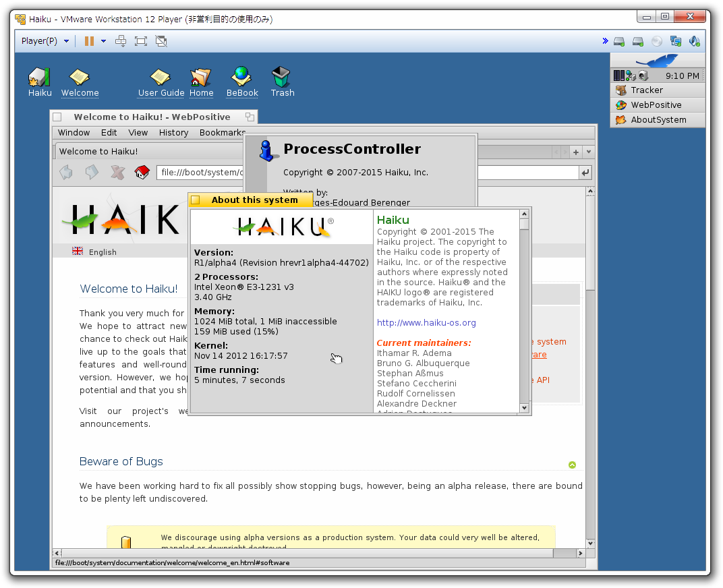The width and height of the screenshot is (723, 588).
Task: Expand the pause button dropdown arrow
Action: [x=103, y=41]
